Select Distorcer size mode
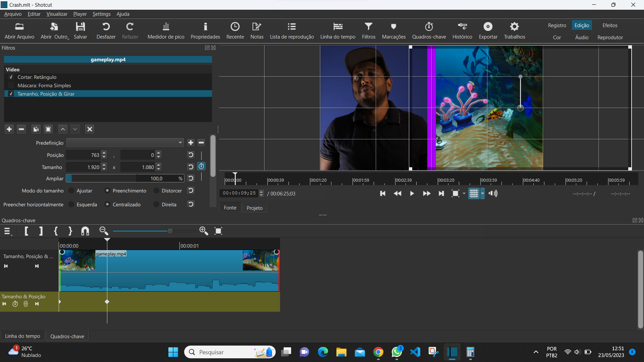 [156, 191]
